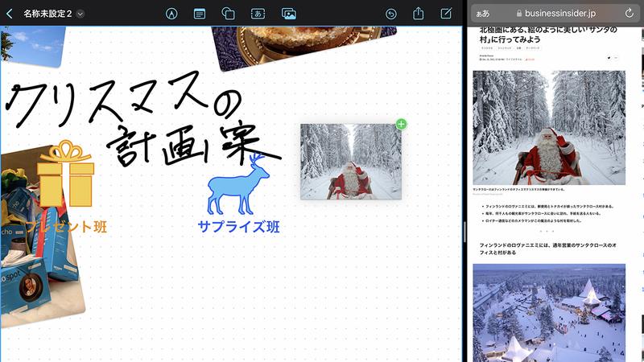Select the cake photo at the board top
The image size is (644, 362).
(304, 46)
